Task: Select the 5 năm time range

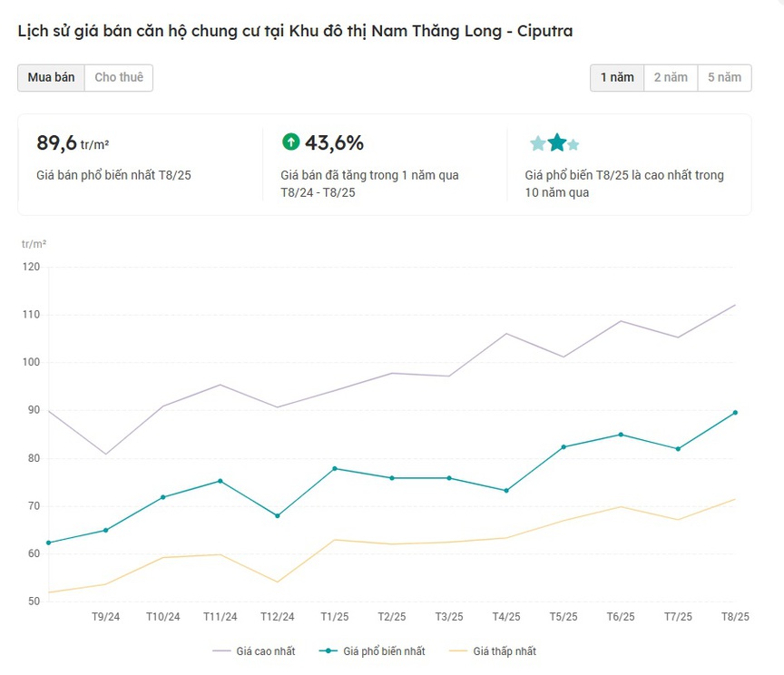Action: (724, 77)
